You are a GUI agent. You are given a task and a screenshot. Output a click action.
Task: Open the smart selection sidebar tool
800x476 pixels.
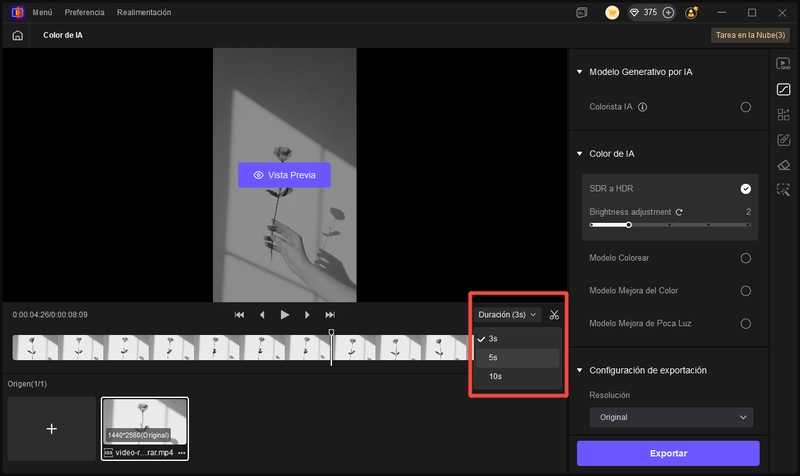(x=783, y=190)
